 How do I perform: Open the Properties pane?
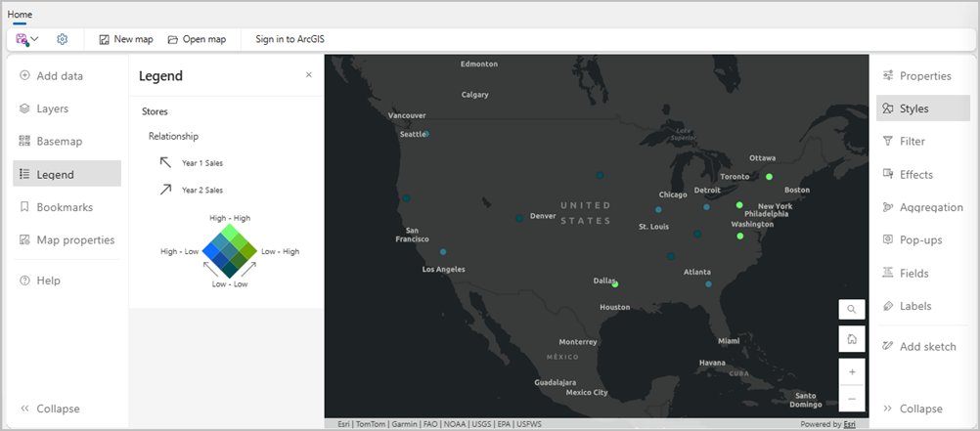click(923, 76)
